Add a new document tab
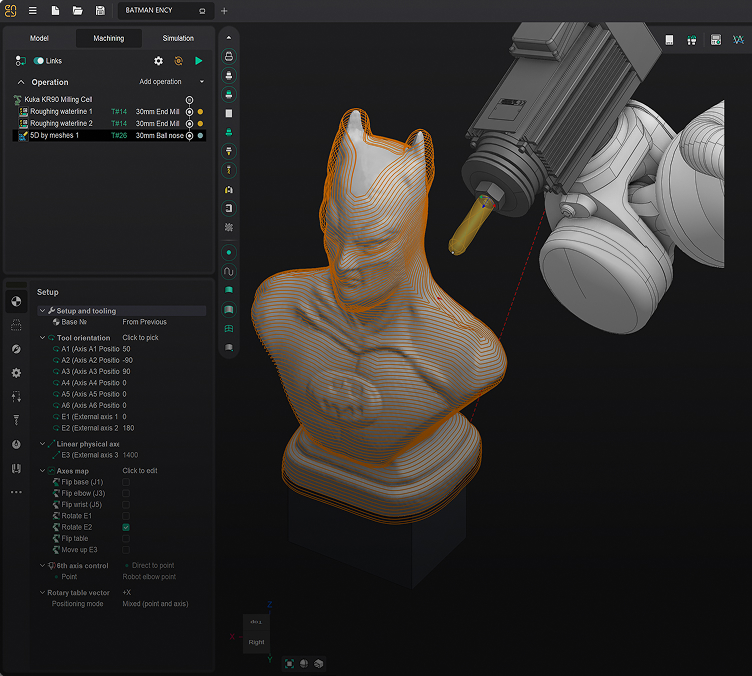This screenshot has width=752, height=676. (x=224, y=11)
